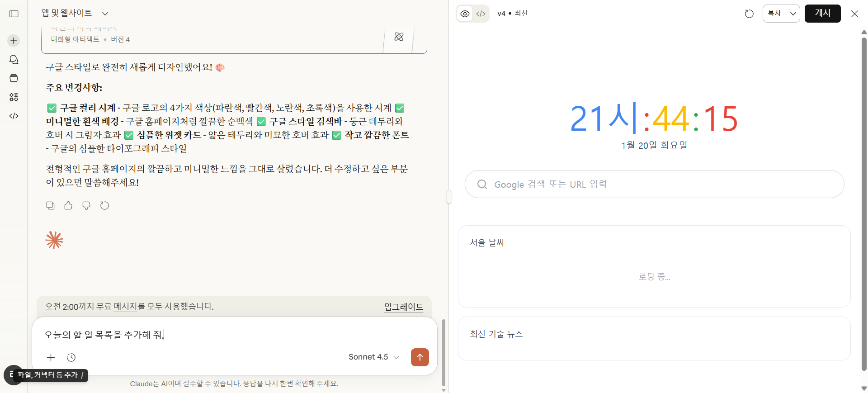Start a new chat with plus icon
The height and width of the screenshot is (393, 868).
click(14, 41)
